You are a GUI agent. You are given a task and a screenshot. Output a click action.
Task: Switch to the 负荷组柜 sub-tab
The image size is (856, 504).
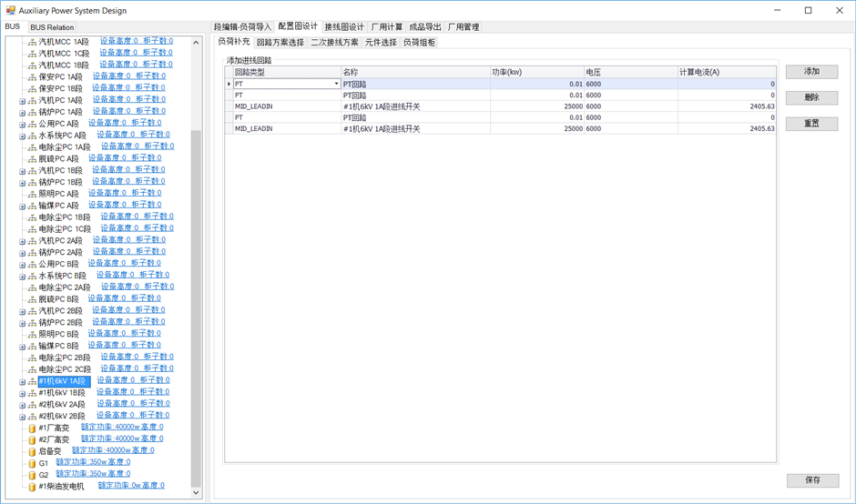[x=419, y=42]
